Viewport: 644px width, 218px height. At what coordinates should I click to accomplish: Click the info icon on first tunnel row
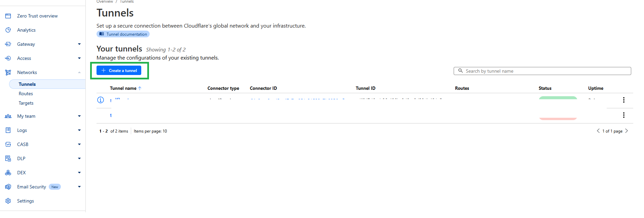[101, 100]
